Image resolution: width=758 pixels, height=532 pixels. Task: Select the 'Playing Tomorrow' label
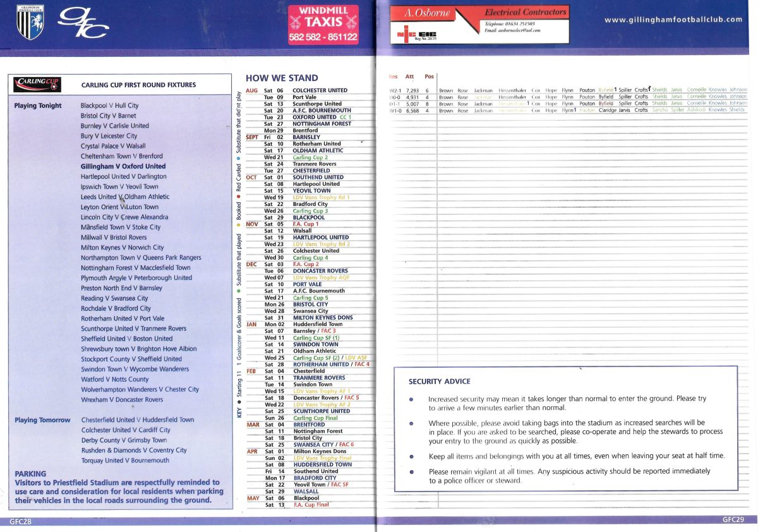point(42,420)
